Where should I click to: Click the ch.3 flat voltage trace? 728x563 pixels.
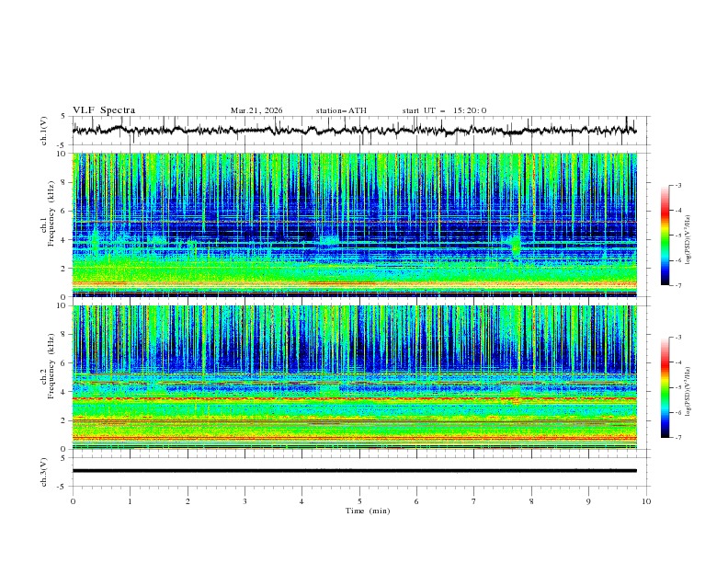pos(354,471)
